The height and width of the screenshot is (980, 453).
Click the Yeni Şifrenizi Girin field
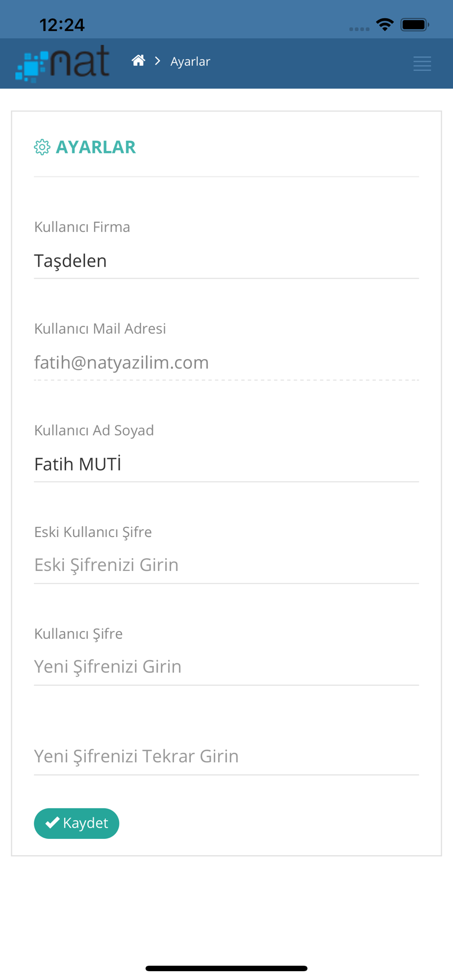(x=226, y=667)
